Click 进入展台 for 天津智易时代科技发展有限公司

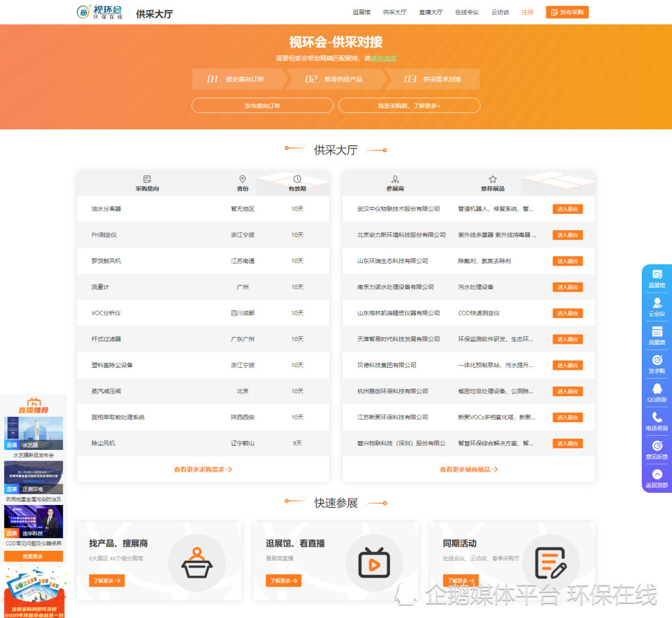tap(567, 339)
